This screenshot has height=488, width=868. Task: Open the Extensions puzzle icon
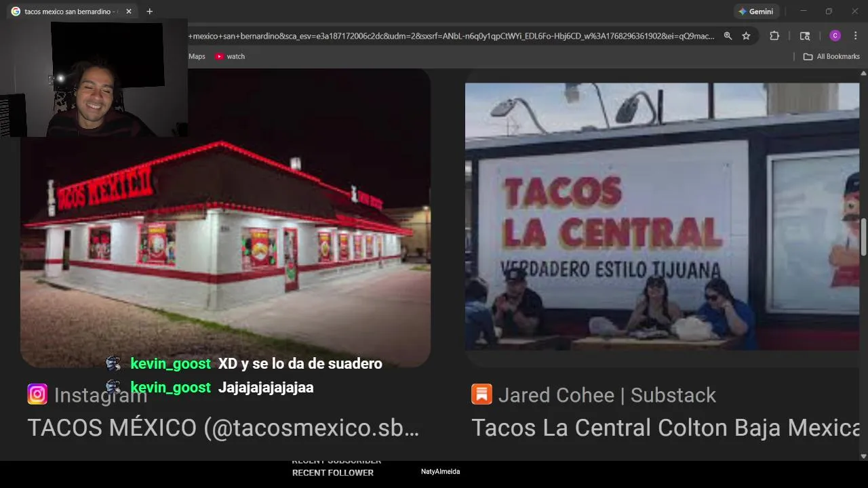coord(774,36)
